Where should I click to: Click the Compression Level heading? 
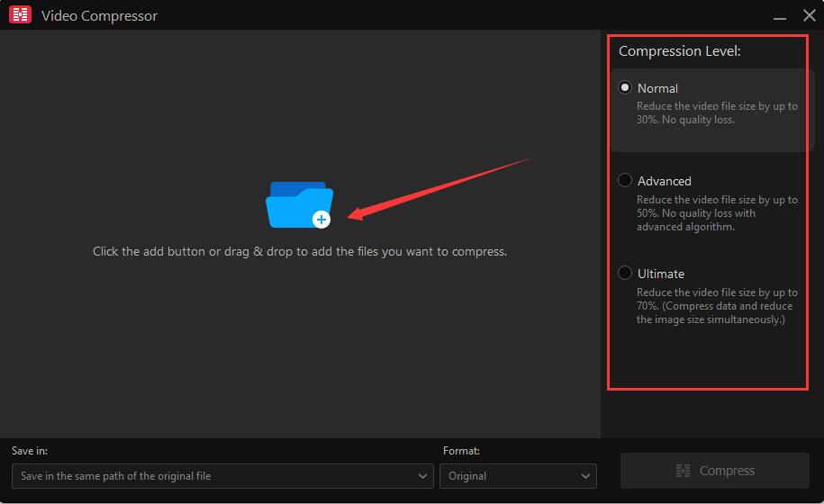pyautogui.click(x=680, y=51)
